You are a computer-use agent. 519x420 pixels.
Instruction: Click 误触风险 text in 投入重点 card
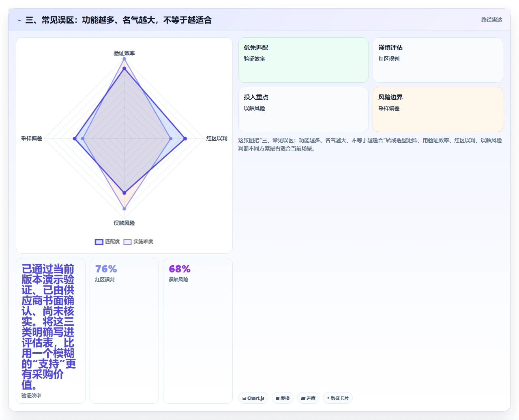(254, 108)
